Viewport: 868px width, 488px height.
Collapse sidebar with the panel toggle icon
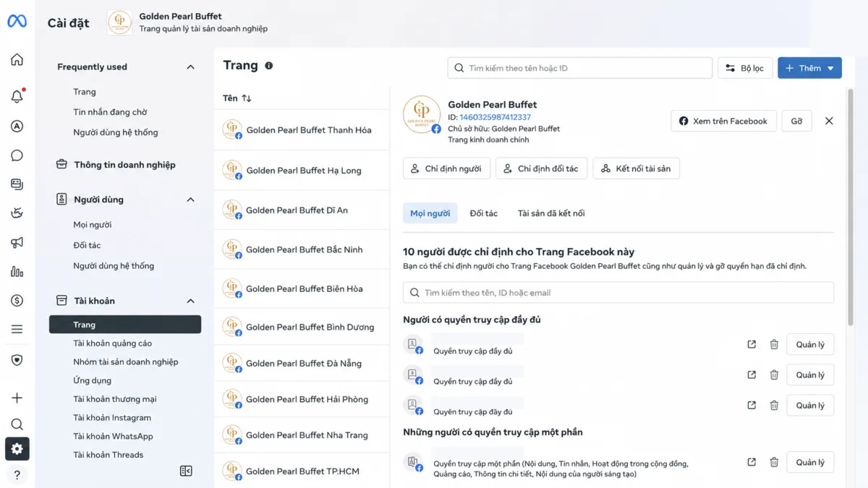pos(186,471)
